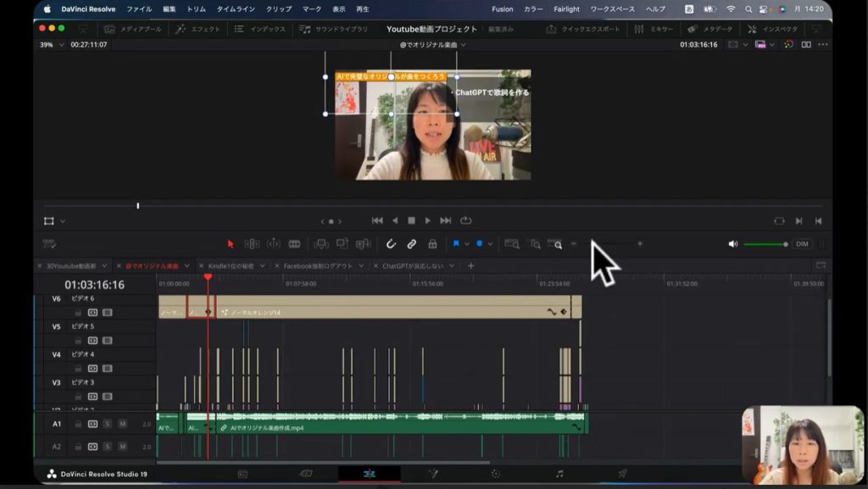Activate the Blade Edit tool
The image size is (868, 489).
(x=294, y=244)
